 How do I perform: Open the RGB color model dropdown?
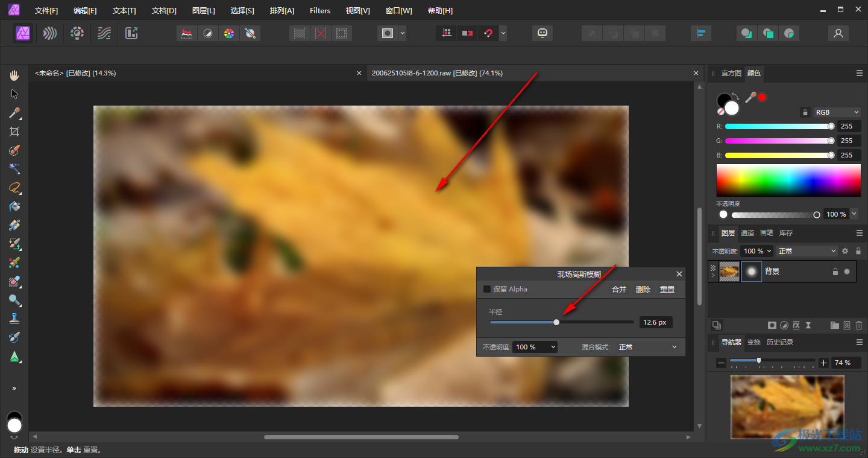click(x=837, y=112)
